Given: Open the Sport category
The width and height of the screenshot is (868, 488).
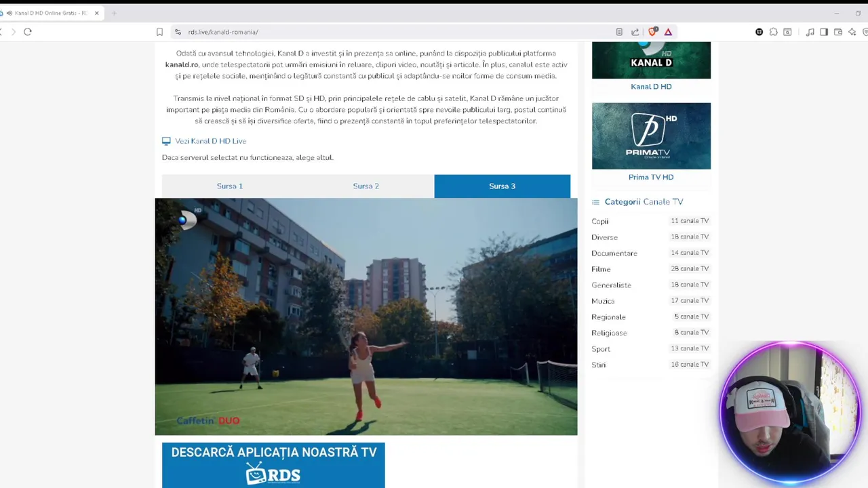Looking at the screenshot, I should pos(601,349).
